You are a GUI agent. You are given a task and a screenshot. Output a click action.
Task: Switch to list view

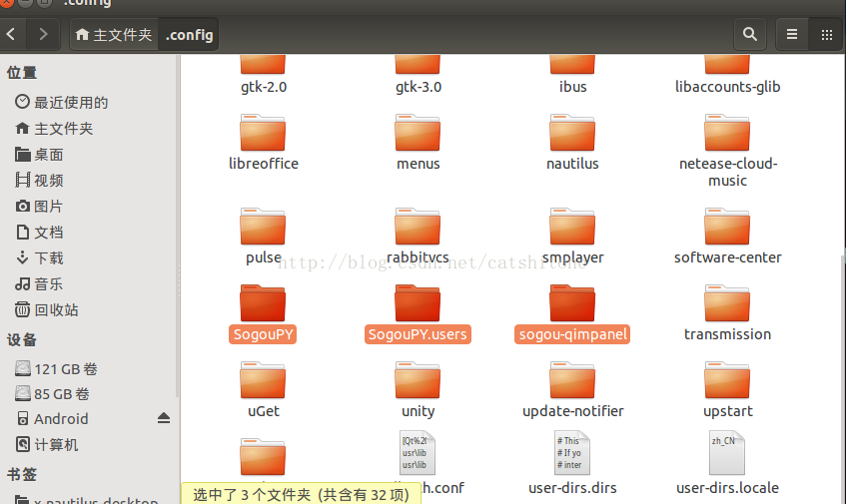tap(792, 35)
